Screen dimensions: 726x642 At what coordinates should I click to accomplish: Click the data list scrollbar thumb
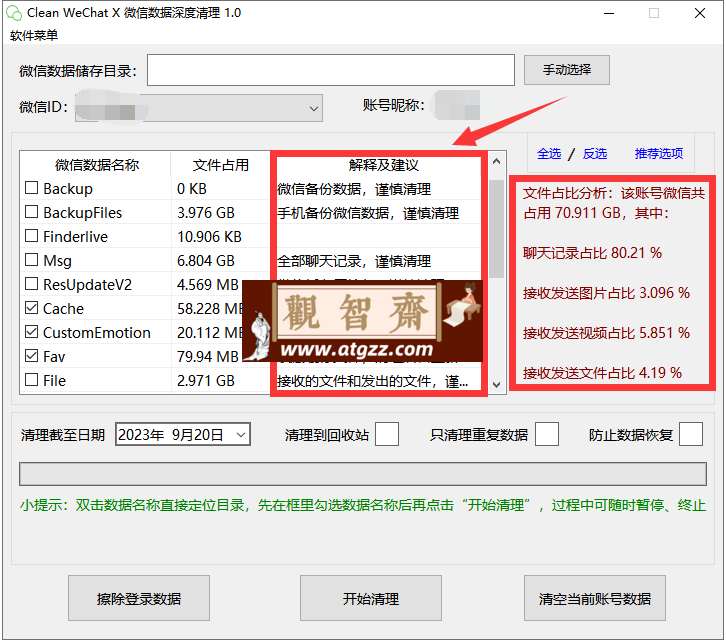pos(497,229)
